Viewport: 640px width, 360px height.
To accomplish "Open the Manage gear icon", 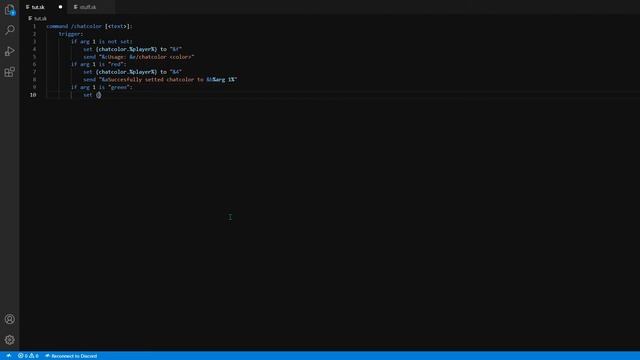I will 9,340.
